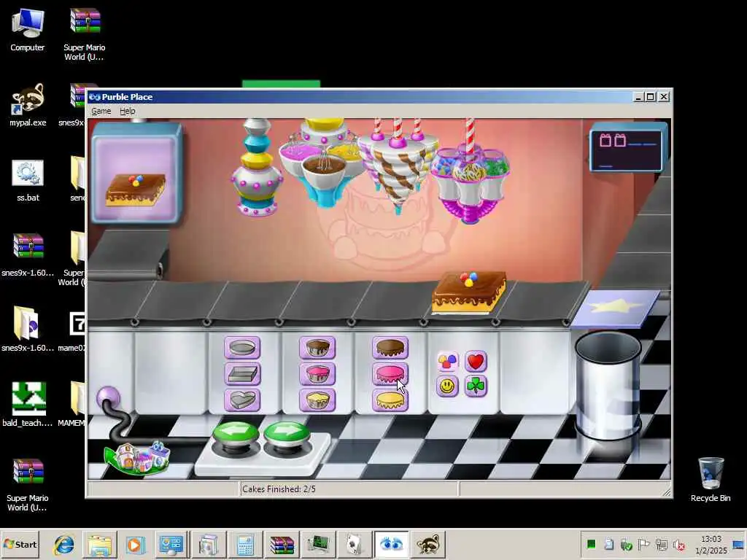
Task: Choose the chocolate batter button
Action: tap(317, 348)
